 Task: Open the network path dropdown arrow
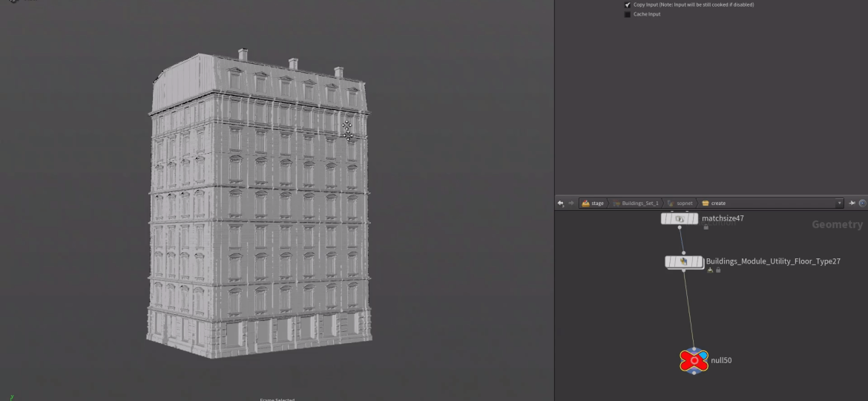[x=841, y=203]
